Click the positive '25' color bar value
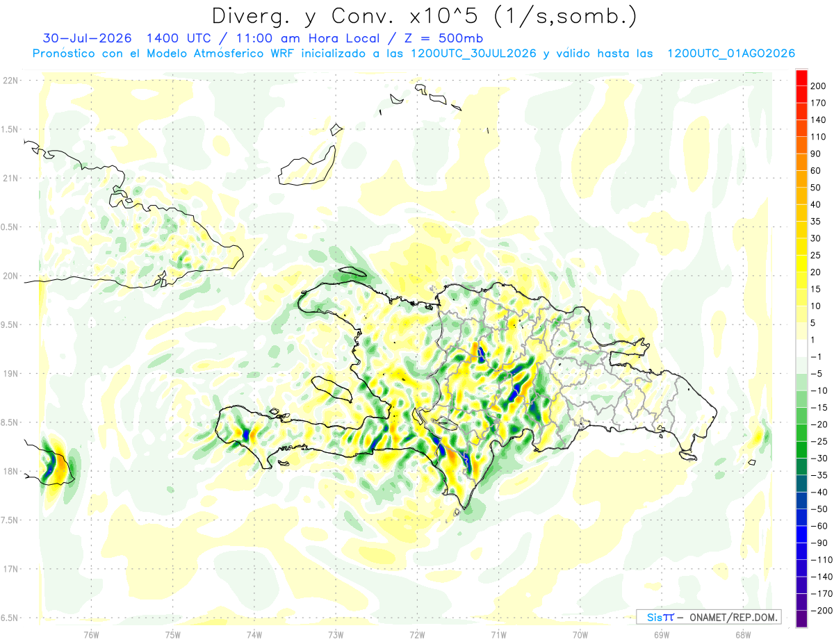This screenshot has height=644, width=834. coord(816,256)
